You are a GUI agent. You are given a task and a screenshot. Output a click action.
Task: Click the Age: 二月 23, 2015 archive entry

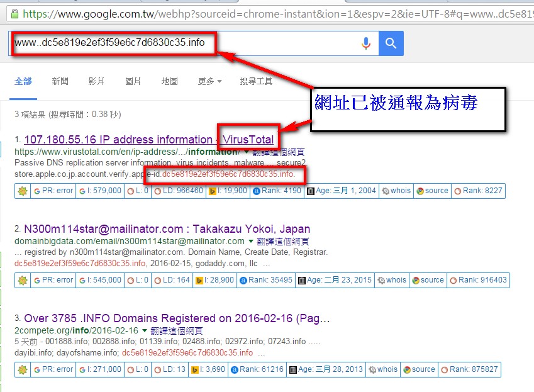[335, 280]
